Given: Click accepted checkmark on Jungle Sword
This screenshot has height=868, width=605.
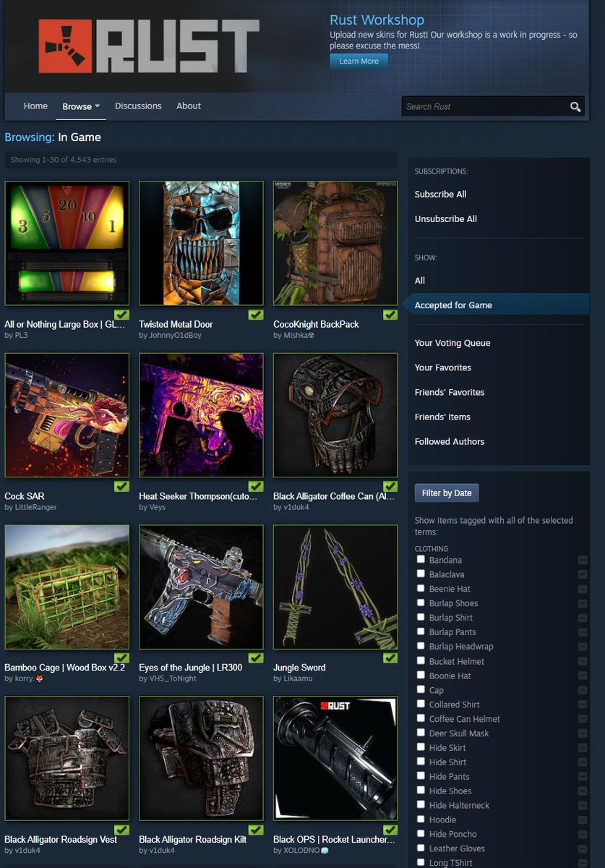Looking at the screenshot, I should 390,658.
